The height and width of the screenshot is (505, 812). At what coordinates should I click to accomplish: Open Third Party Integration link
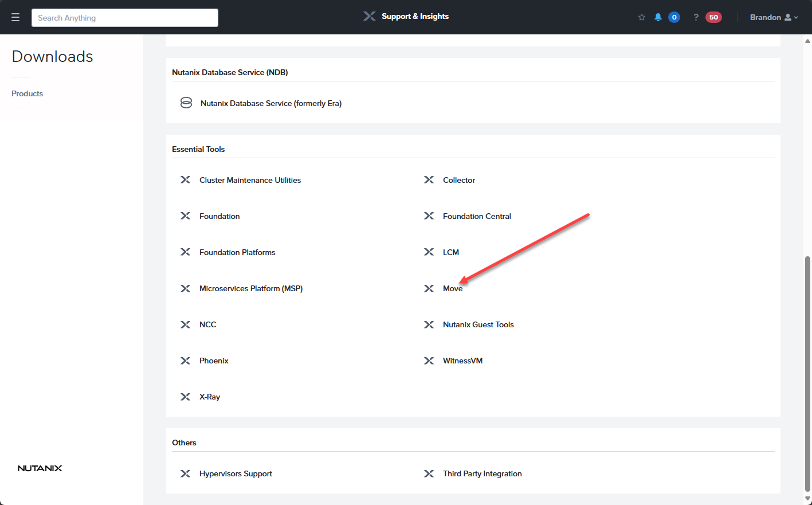click(483, 473)
